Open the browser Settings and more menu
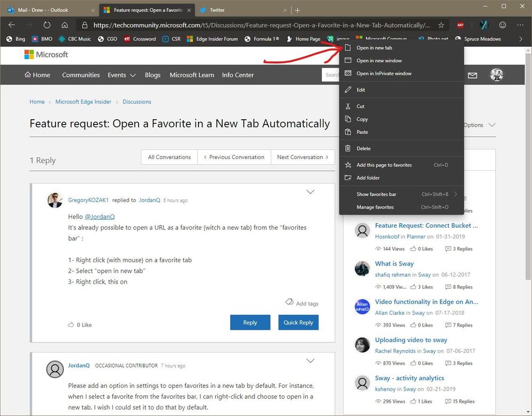 (x=520, y=25)
